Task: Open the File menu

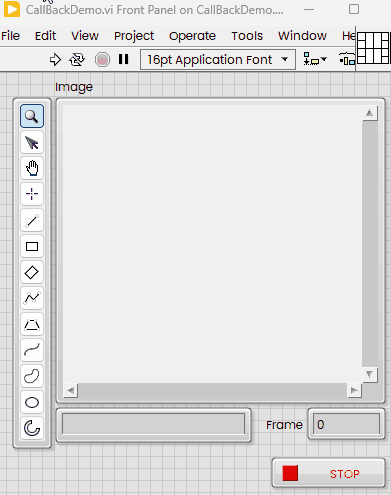Action: click(10, 36)
